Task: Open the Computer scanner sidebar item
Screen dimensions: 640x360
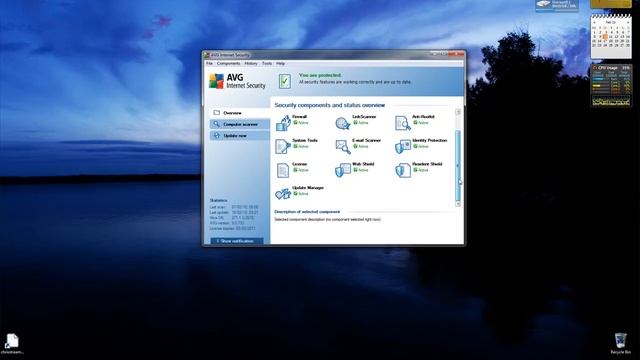Action: tap(240, 124)
